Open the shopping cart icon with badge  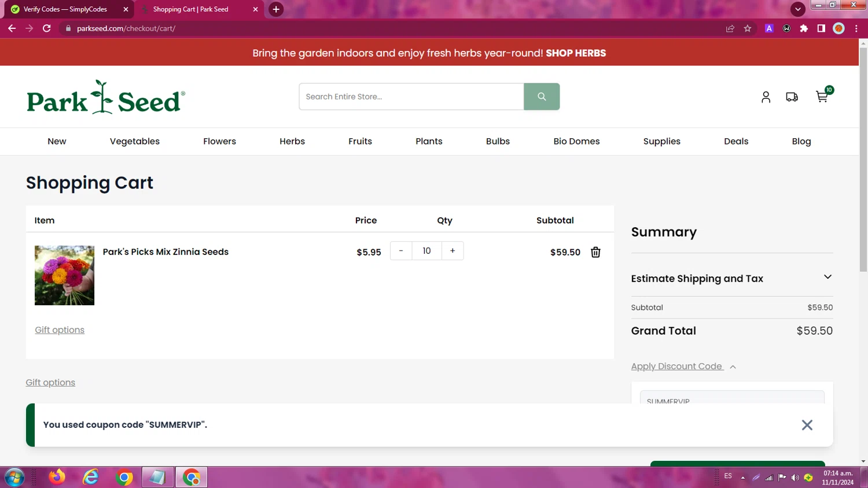pyautogui.click(x=822, y=96)
